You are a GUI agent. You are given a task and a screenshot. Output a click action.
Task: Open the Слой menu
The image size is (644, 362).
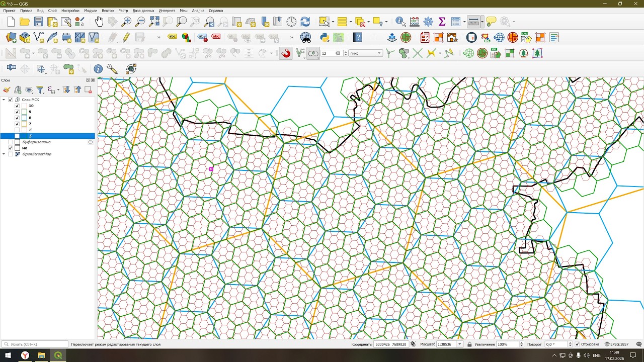[52, 11]
